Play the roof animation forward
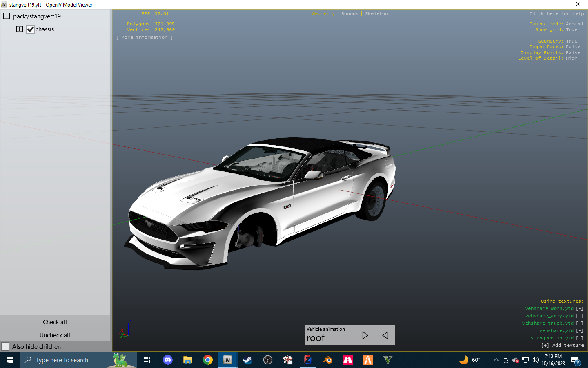This screenshot has width=588, height=368. click(365, 335)
